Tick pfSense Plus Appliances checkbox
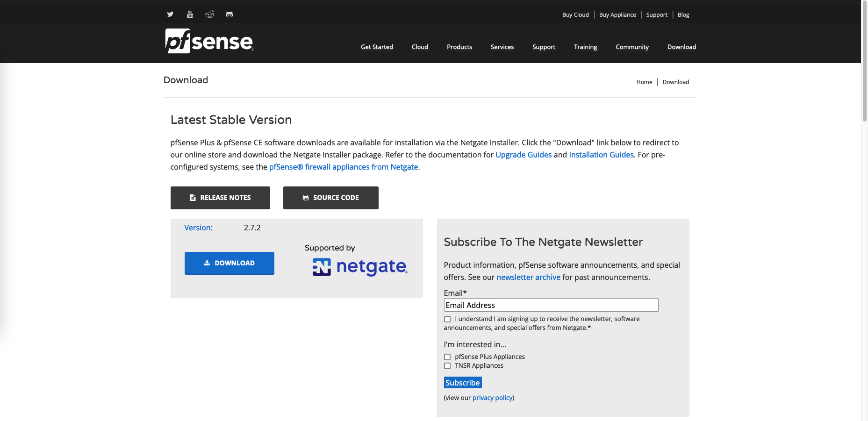 (x=447, y=357)
